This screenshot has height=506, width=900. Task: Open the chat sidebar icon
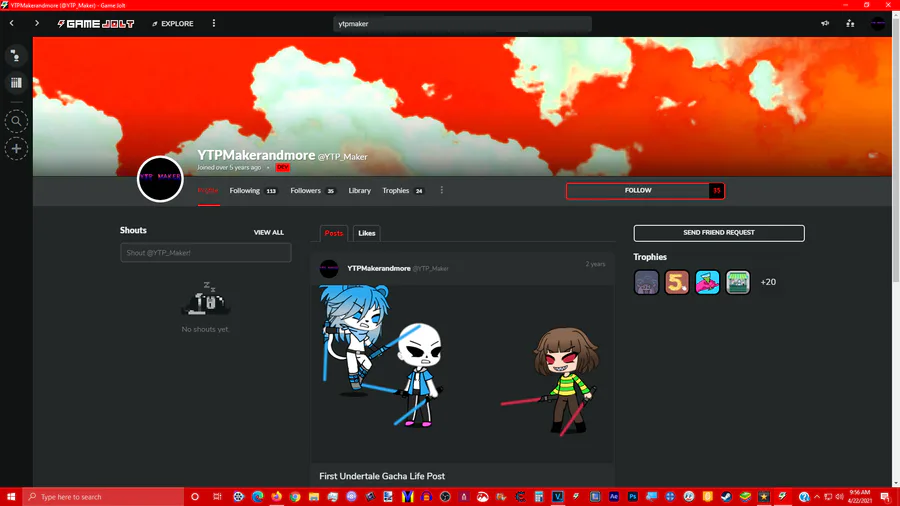point(16,56)
